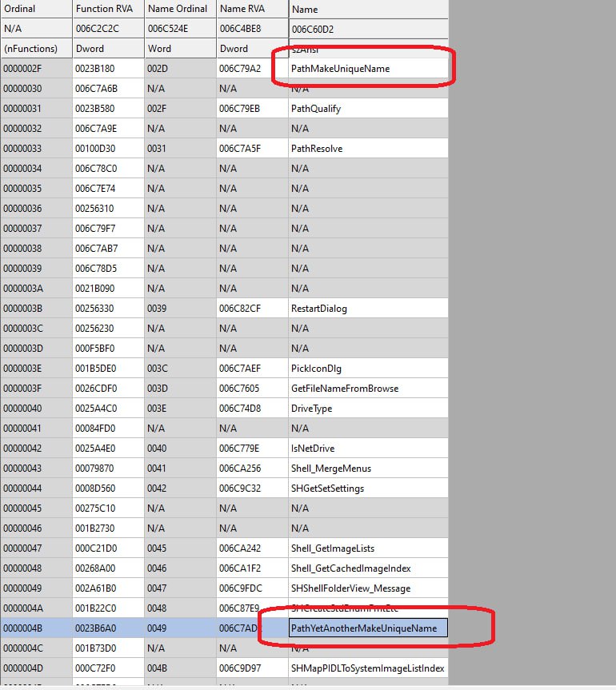Click ordinal 00000037

tap(36, 229)
